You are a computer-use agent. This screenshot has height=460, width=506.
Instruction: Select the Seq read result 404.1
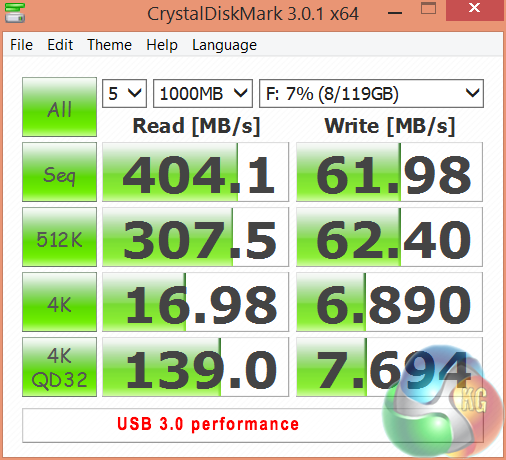(x=195, y=172)
